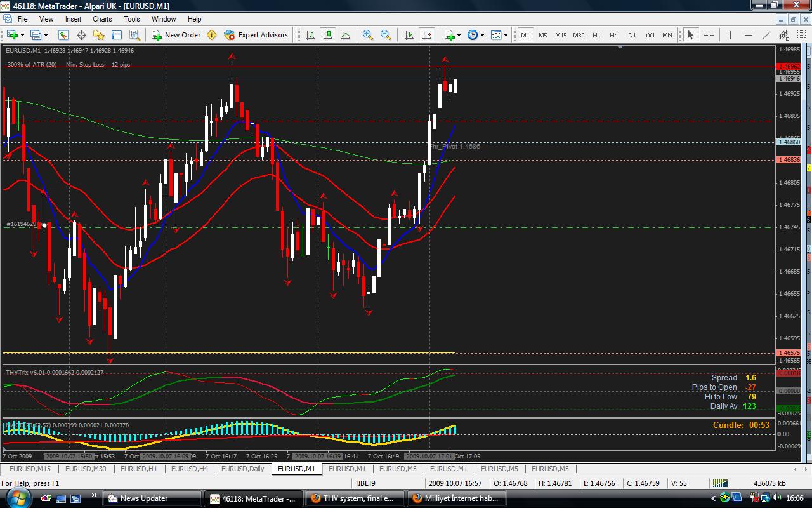Select the Trendline drawing tool

tap(766, 35)
